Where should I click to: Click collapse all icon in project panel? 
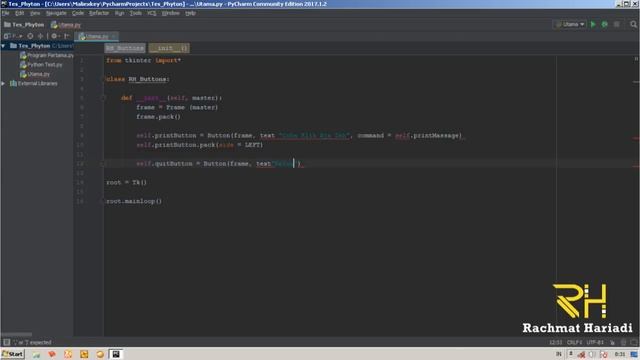tap(40, 36)
